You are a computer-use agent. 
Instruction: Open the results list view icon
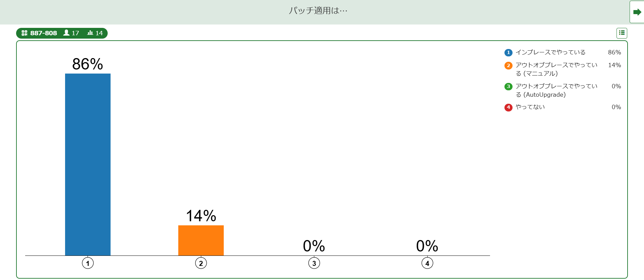tap(622, 33)
